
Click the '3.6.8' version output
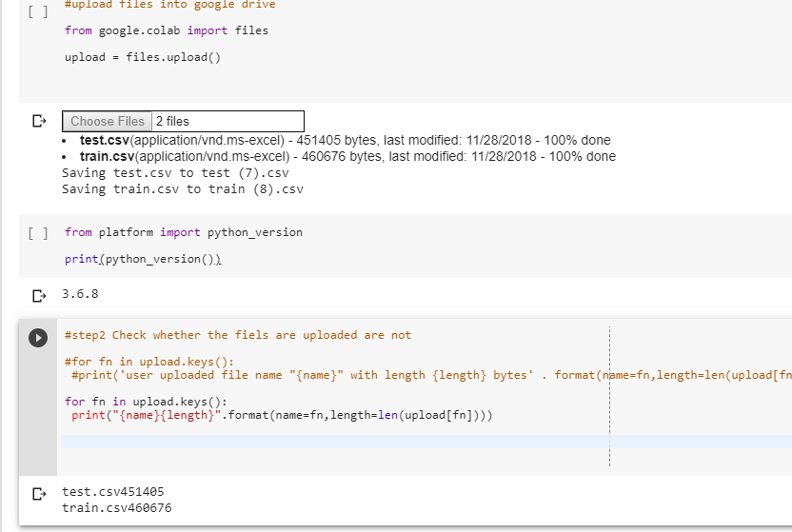[80, 294]
